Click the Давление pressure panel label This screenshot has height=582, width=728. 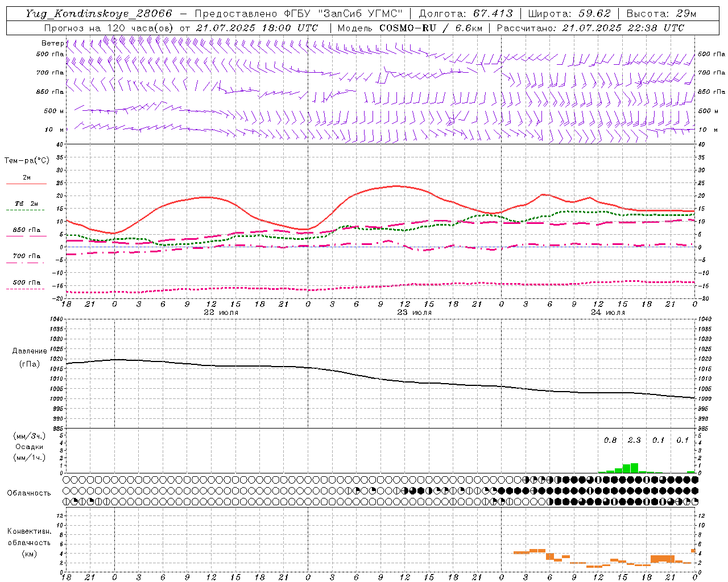click(x=30, y=351)
